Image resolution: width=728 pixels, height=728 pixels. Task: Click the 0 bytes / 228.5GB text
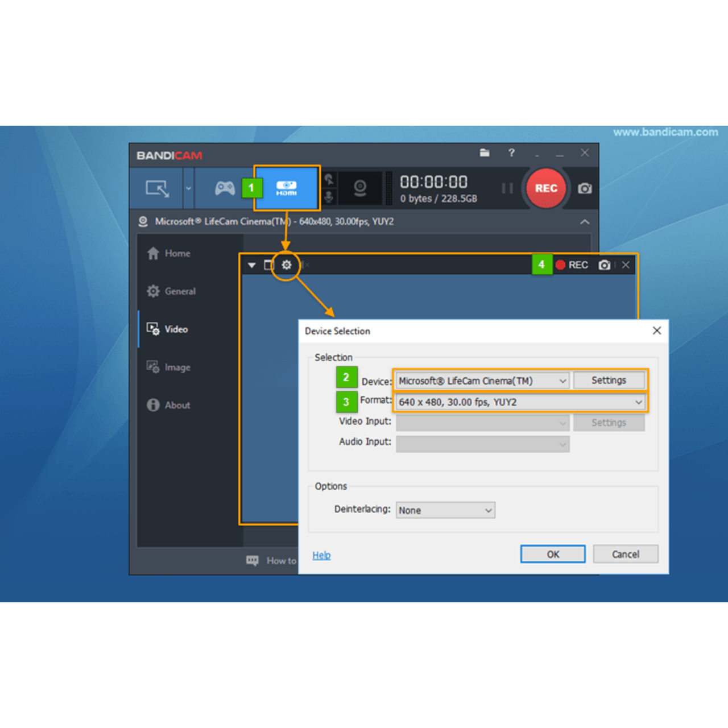point(439,198)
